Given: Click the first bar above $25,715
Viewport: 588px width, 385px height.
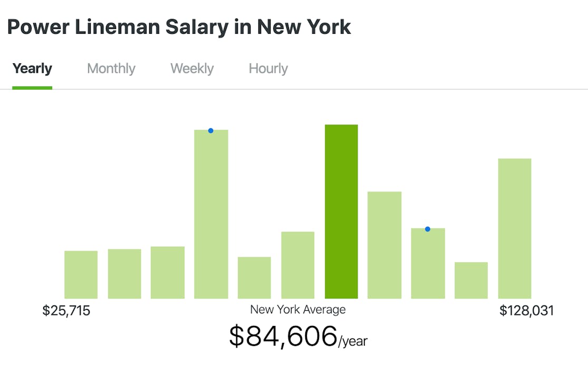Looking at the screenshot, I should click(x=81, y=275).
